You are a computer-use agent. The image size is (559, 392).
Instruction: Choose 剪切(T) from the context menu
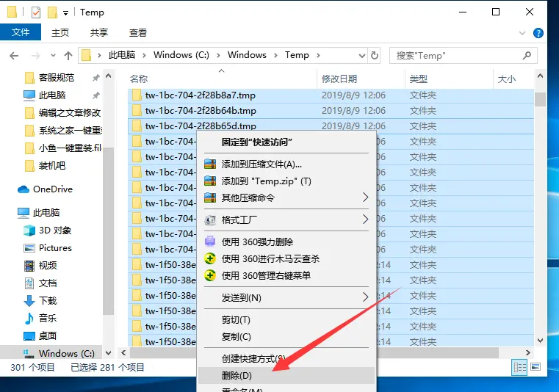(x=286, y=319)
